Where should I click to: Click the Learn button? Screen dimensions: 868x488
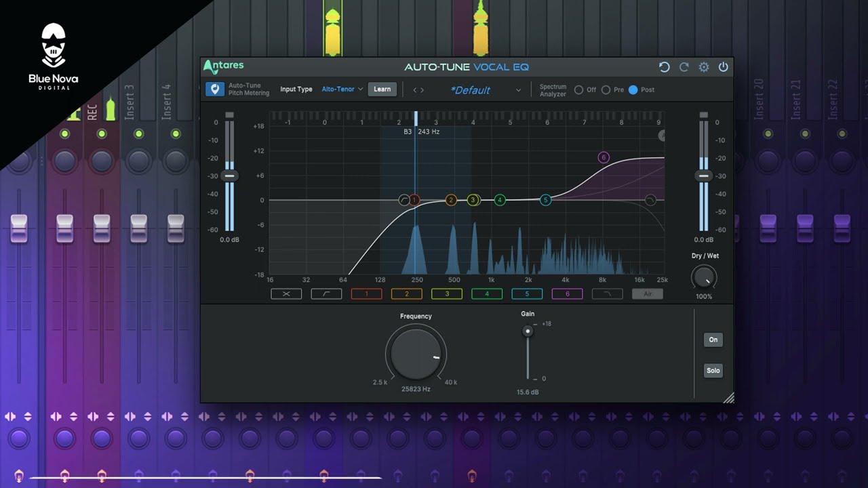coord(382,89)
